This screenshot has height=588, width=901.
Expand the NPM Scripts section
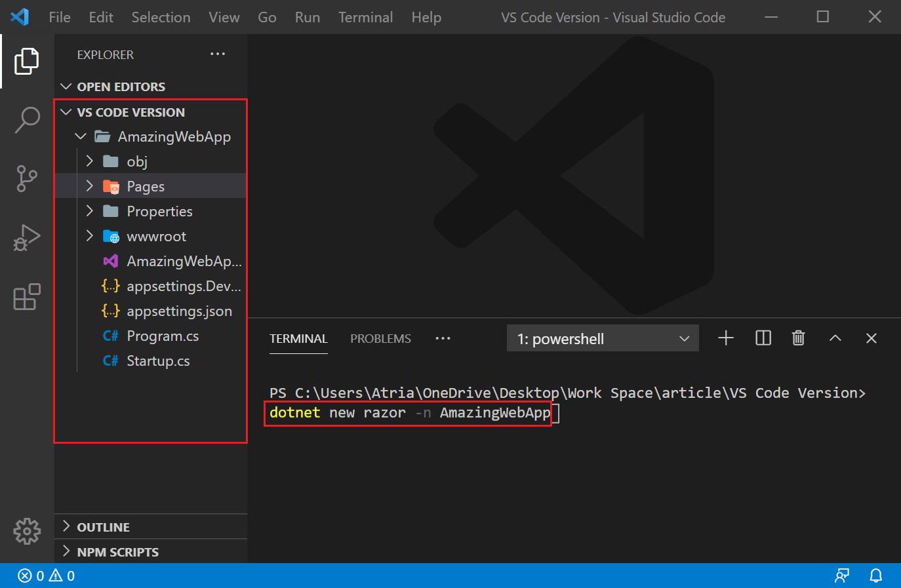(x=66, y=551)
